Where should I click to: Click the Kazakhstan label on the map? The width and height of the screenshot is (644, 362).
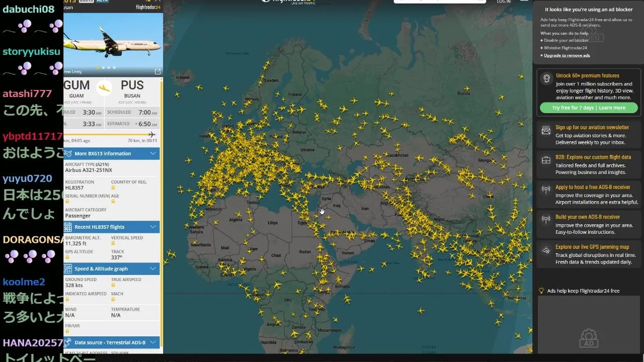(x=398, y=155)
